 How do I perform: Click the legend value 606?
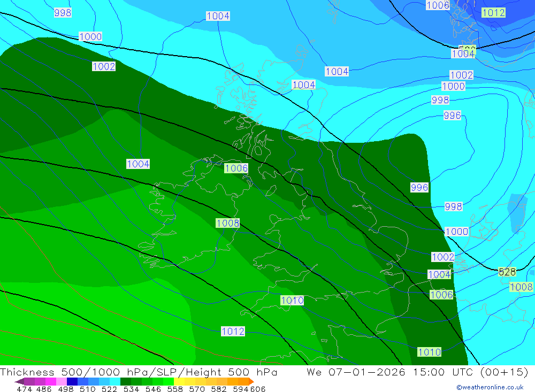point(258,389)
